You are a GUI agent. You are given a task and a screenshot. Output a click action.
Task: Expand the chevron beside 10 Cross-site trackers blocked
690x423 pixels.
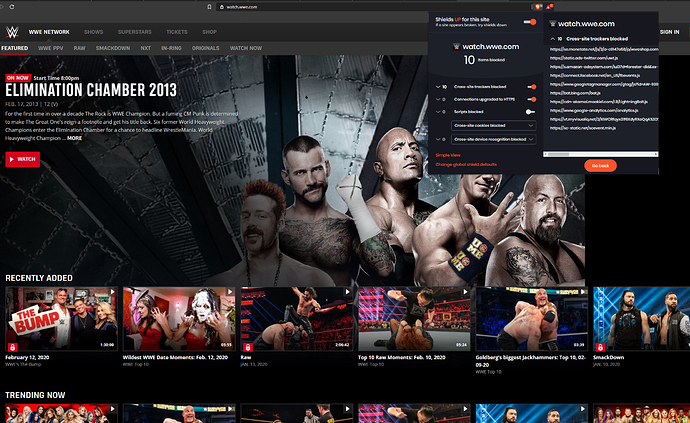point(438,87)
